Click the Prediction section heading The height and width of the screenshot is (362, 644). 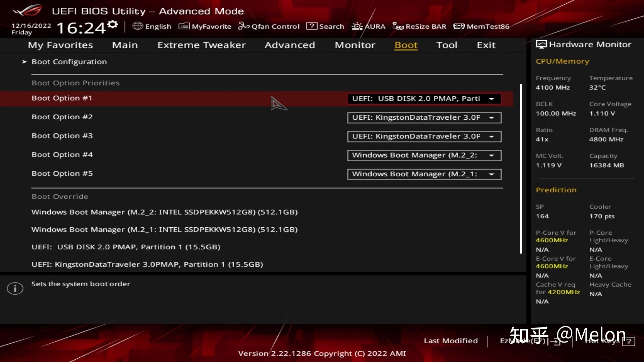tap(556, 190)
